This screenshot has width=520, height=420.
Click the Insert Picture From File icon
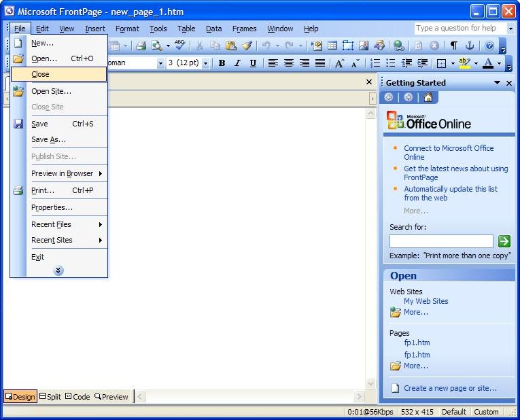(x=364, y=46)
